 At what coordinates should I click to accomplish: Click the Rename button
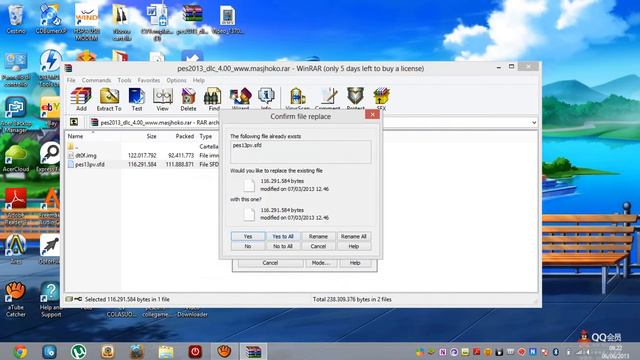pyautogui.click(x=318, y=236)
